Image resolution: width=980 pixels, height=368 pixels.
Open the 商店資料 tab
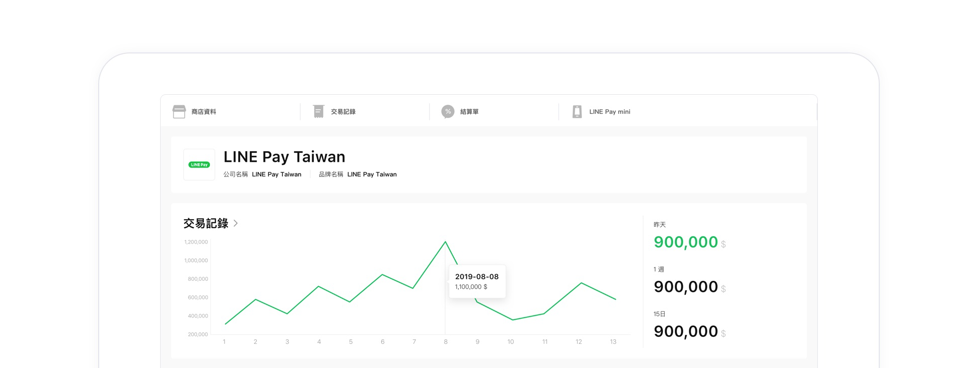click(x=203, y=112)
